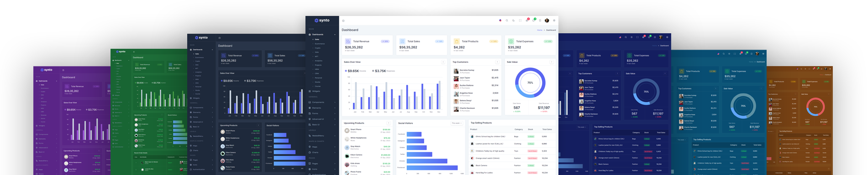Open the This week dropdown in Social Visitors
This screenshot has height=175, width=868.
coord(457,123)
